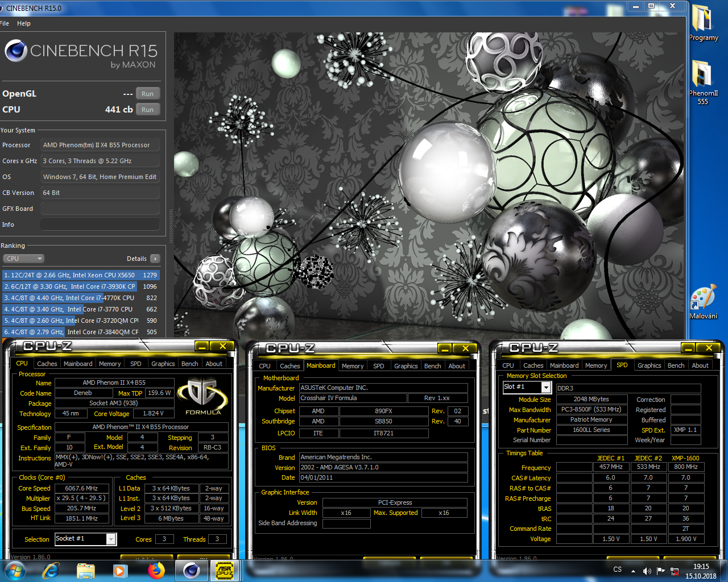Click the CS language indicator

tap(618, 569)
